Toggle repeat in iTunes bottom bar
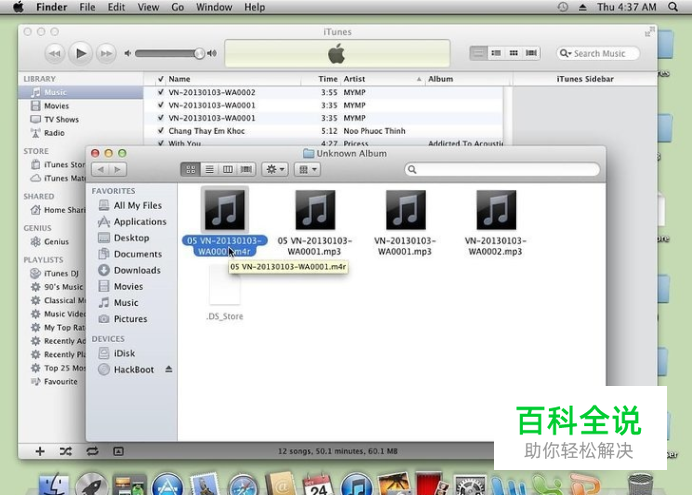 point(92,451)
